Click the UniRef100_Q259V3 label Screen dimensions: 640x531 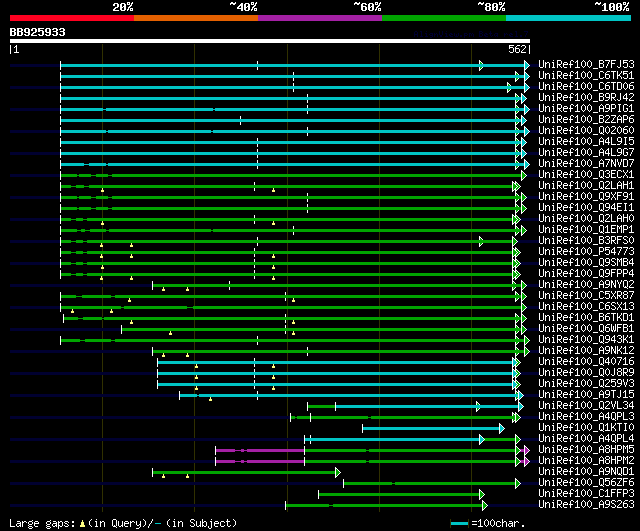pos(586,384)
